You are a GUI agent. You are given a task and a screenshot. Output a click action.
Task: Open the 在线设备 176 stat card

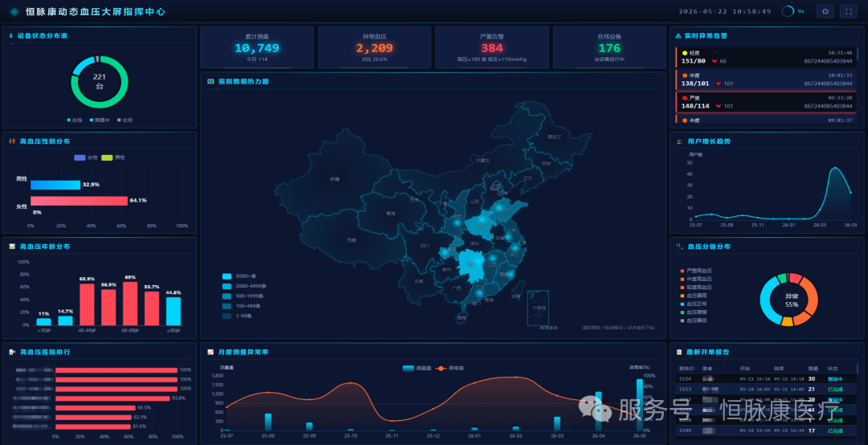click(609, 47)
